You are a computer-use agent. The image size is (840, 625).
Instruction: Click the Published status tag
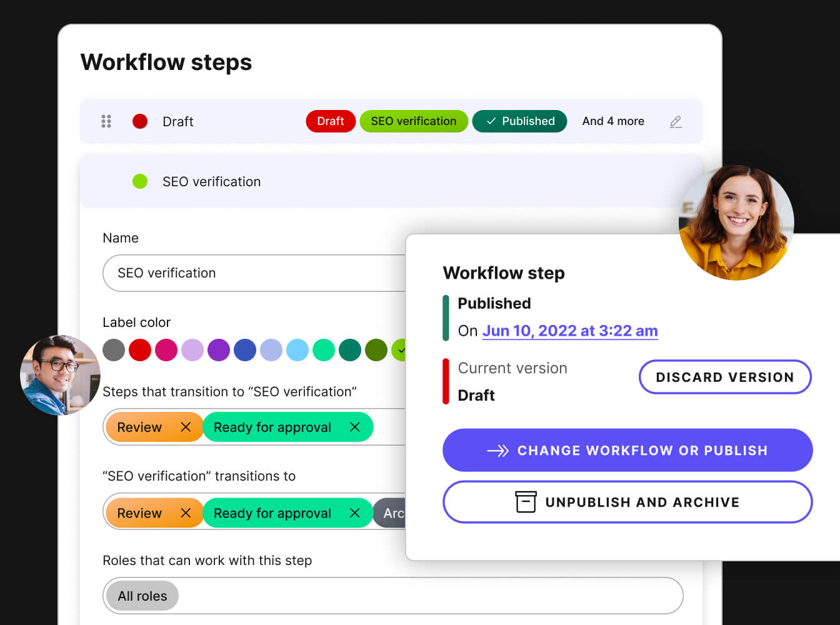pos(519,121)
